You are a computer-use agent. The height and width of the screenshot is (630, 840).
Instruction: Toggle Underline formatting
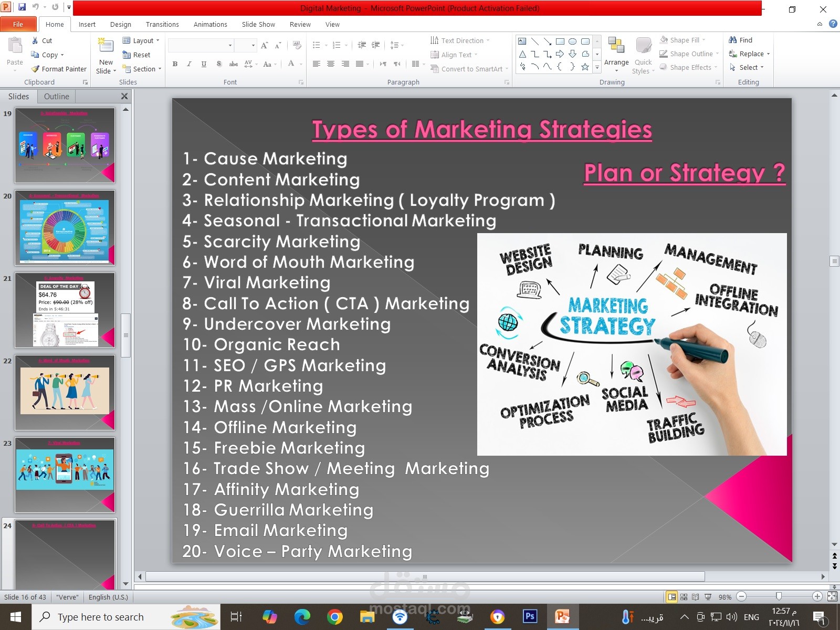point(204,64)
